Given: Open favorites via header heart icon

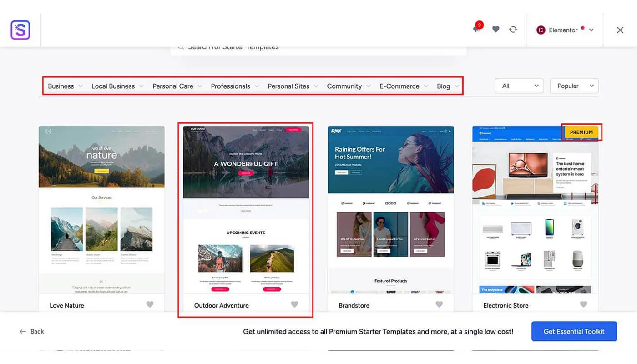Looking at the screenshot, I should (x=495, y=29).
